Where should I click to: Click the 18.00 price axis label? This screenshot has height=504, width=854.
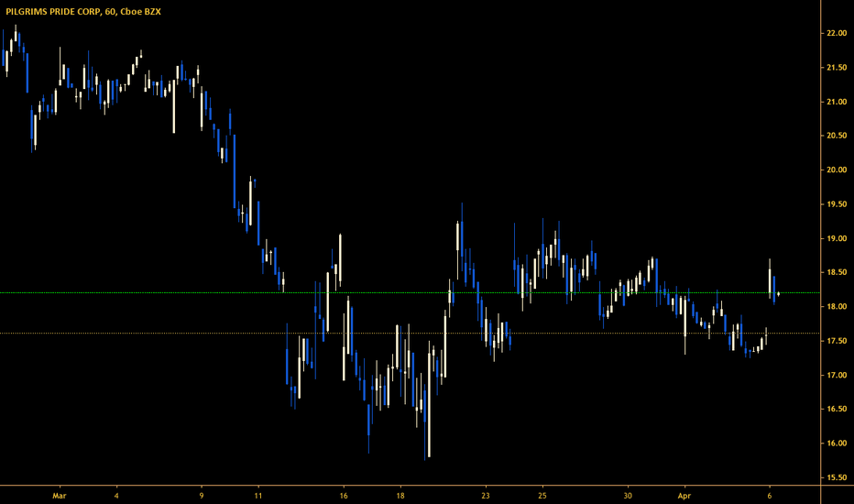click(x=837, y=307)
